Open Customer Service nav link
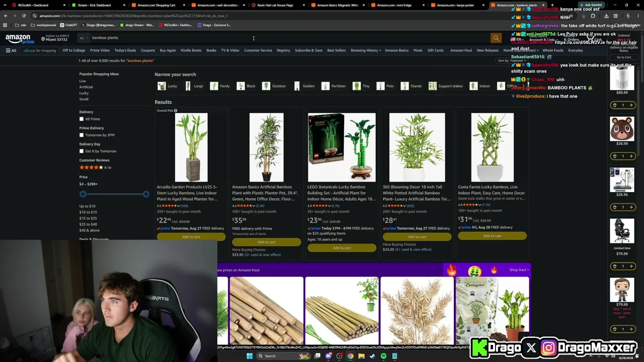 tap(258, 50)
